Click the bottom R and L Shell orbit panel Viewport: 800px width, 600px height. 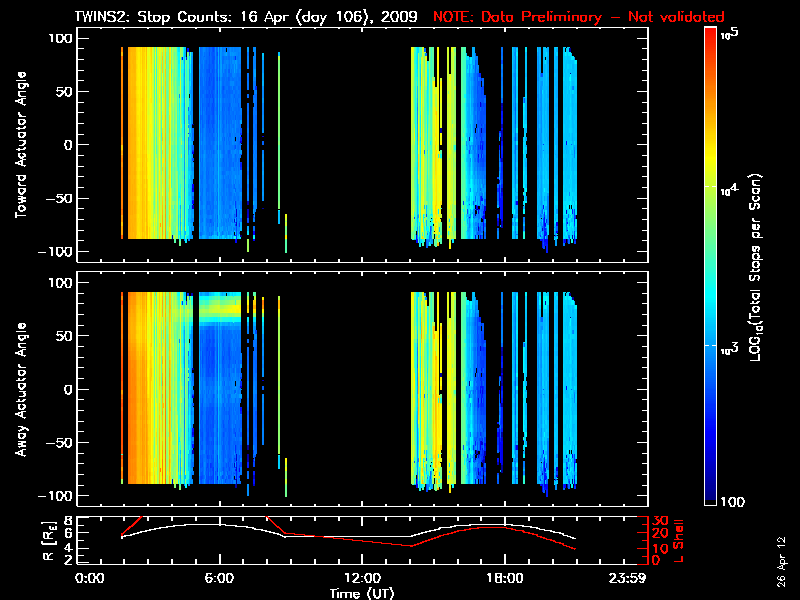[x=361, y=539]
